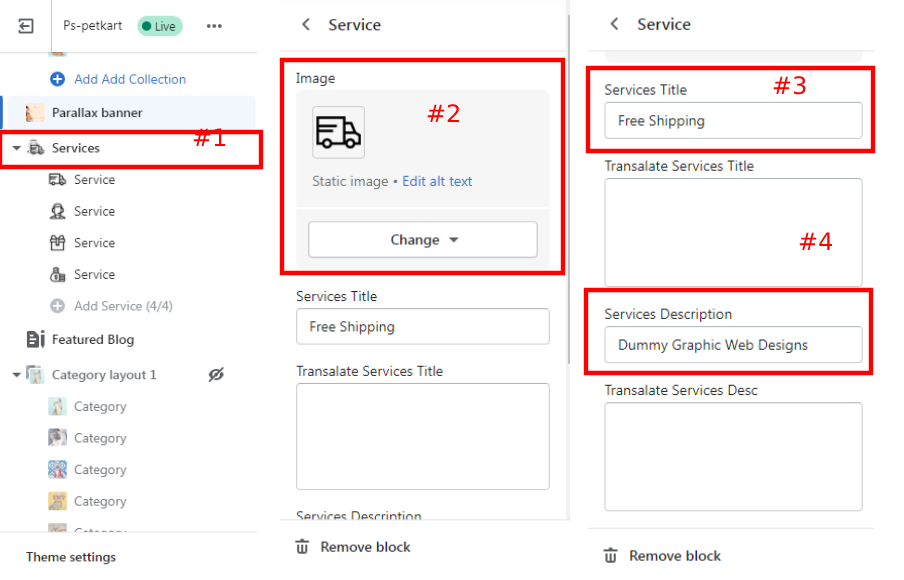Open the Change image dropdown
Viewport: 904px width, 580px height.
(423, 240)
